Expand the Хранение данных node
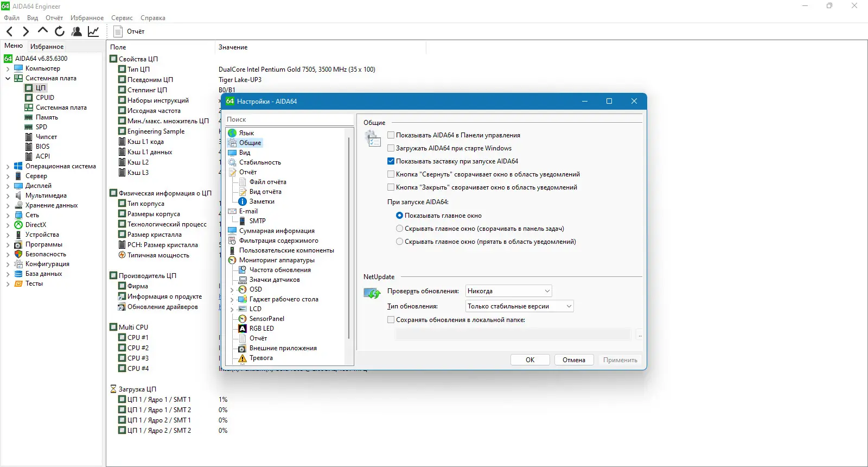Screen dimensions: 868x467 tap(8, 206)
